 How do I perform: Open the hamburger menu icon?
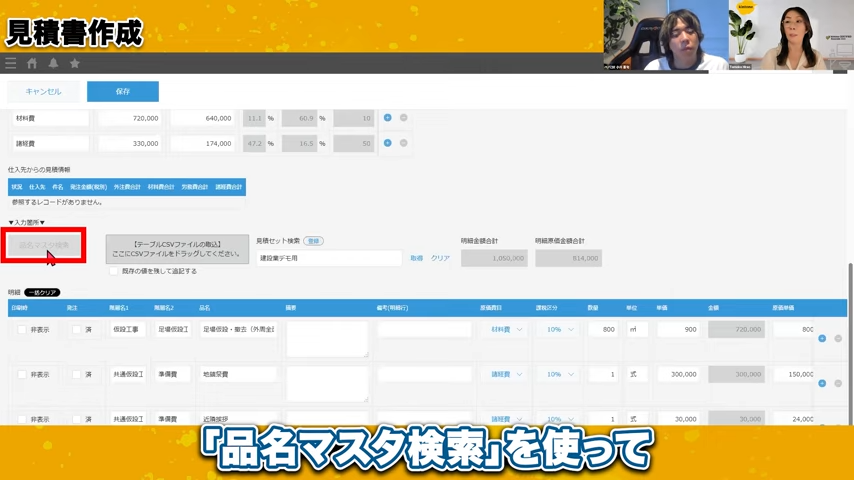click(10, 63)
